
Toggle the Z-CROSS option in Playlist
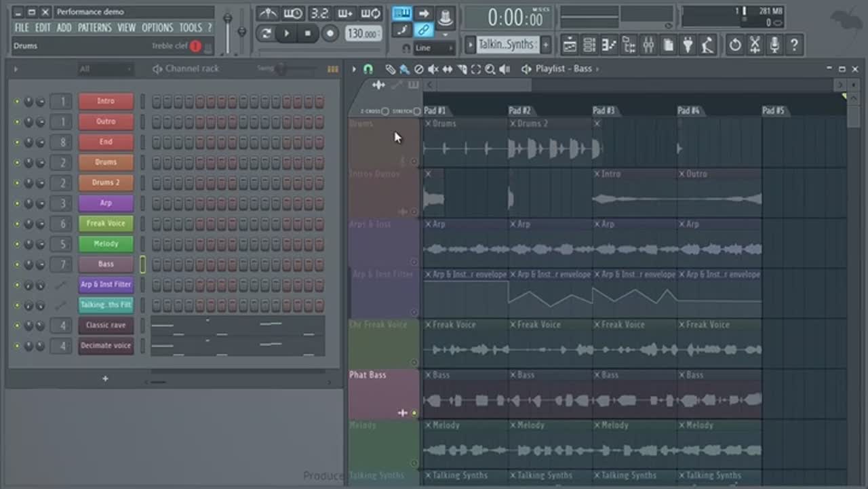tap(384, 111)
